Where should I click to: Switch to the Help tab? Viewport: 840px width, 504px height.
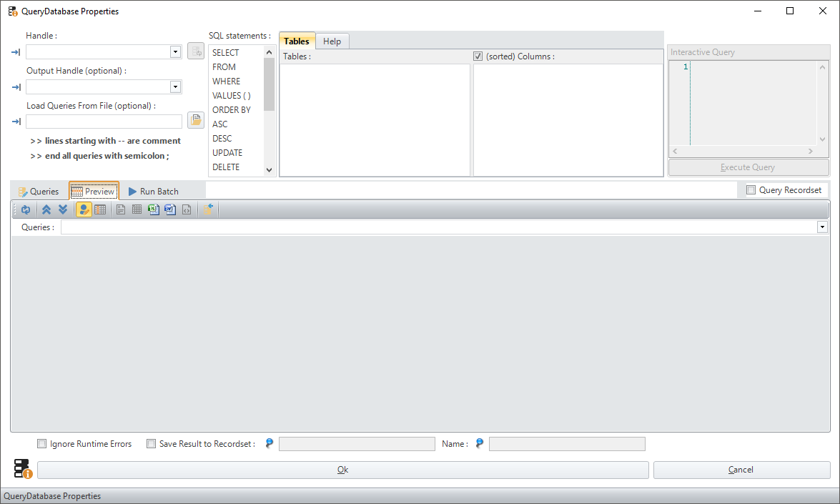tap(332, 41)
